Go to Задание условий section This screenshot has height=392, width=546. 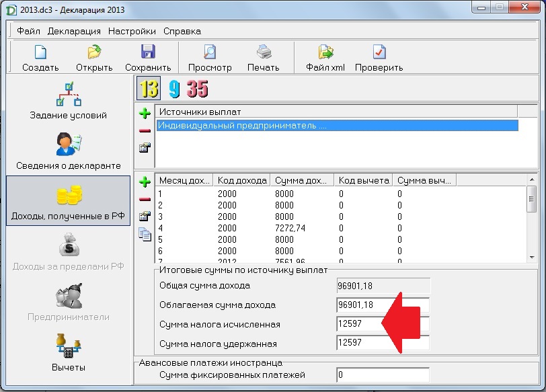click(68, 101)
